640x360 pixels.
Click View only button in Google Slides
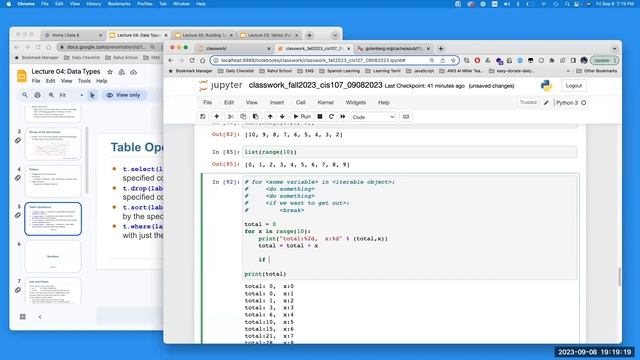click(x=123, y=95)
